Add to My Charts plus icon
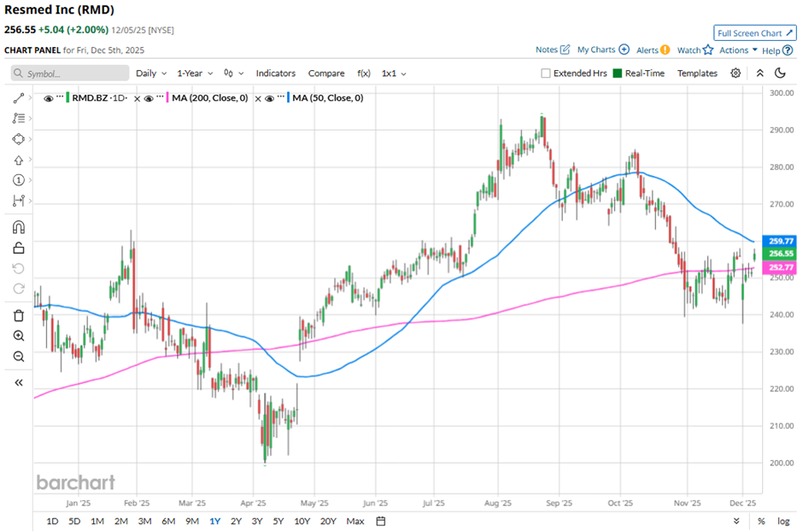 [624, 50]
